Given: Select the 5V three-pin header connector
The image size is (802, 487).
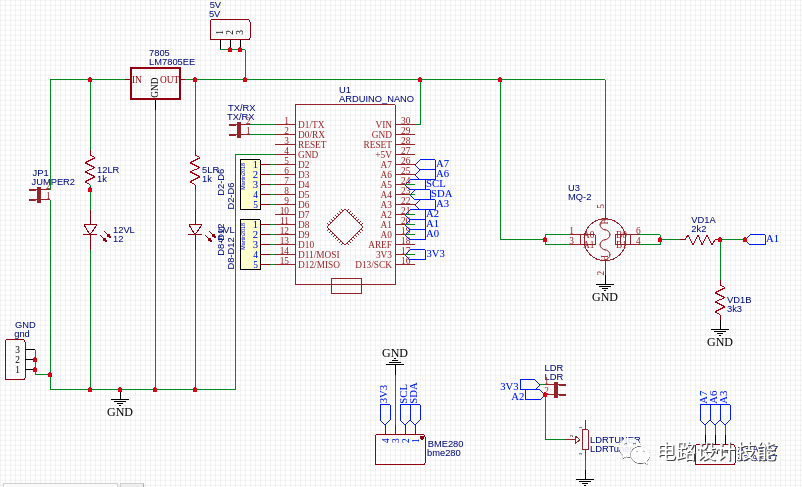Looking at the screenshot, I should (230, 30).
